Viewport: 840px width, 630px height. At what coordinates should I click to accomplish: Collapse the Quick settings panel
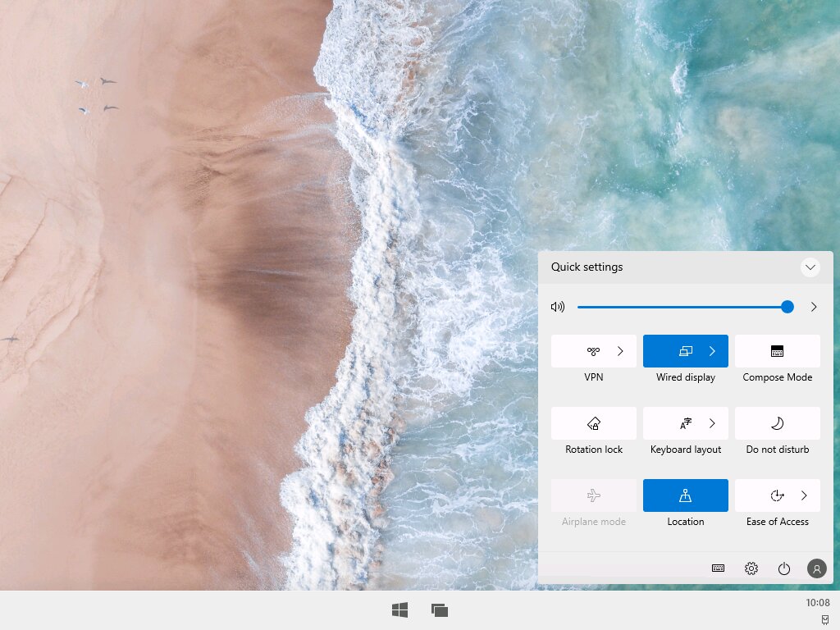tap(810, 267)
